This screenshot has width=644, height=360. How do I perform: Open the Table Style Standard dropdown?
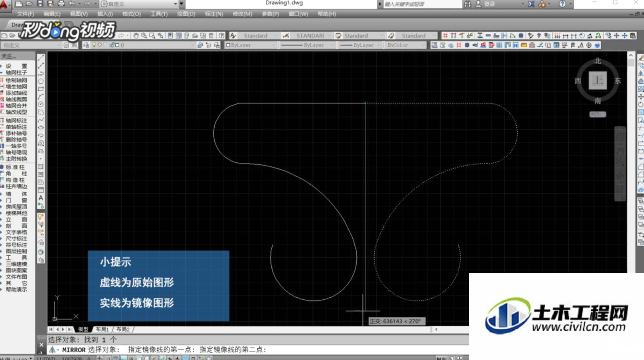363,36
